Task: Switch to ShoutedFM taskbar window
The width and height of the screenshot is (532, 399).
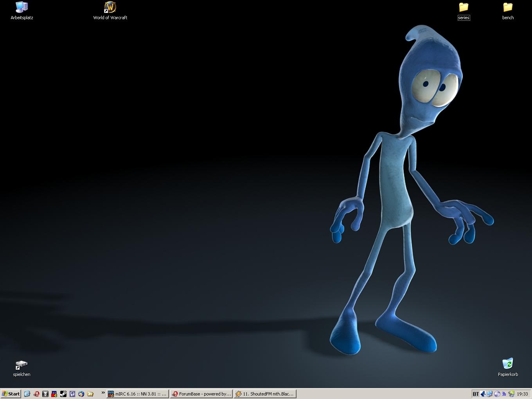Action: [x=265, y=394]
